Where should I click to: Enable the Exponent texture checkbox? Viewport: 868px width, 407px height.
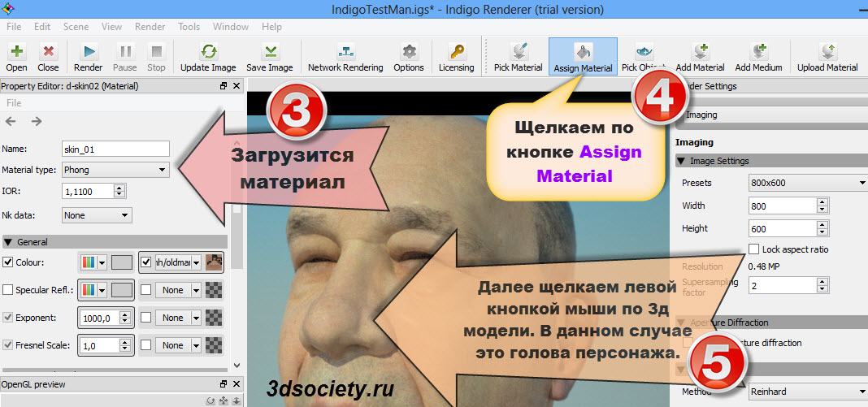[145, 318]
